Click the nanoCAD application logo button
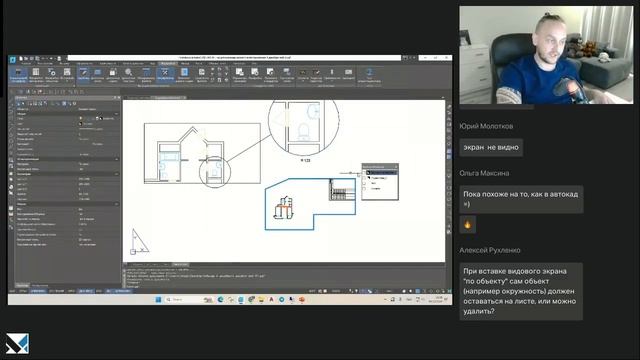This screenshot has height=360, width=640. (x=13, y=59)
